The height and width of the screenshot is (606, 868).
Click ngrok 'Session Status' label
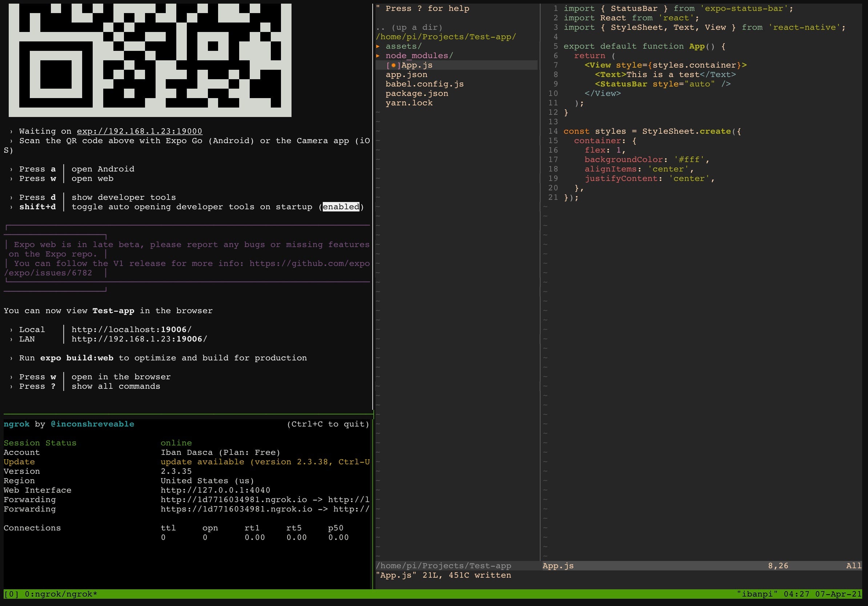tap(40, 443)
